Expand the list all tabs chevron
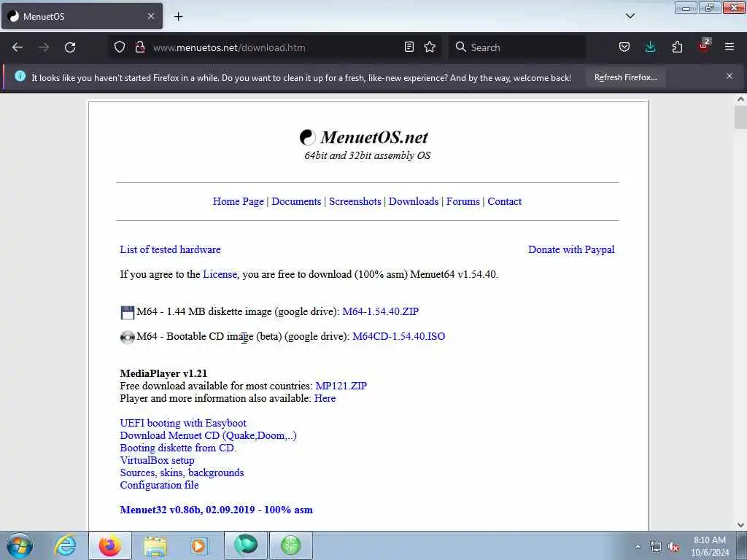The image size is (747, 560). click(x=630, y=16)
